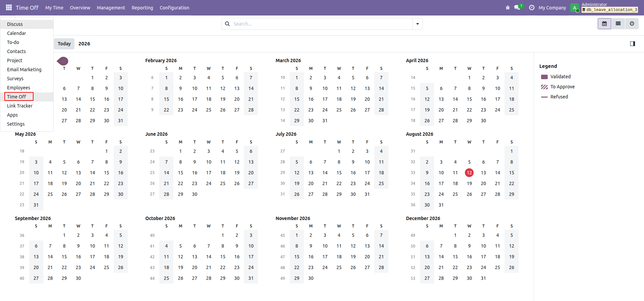Click the 'February 2026' month heading
644x301 pixels.
pyautogui.click(x=161, y=60)
